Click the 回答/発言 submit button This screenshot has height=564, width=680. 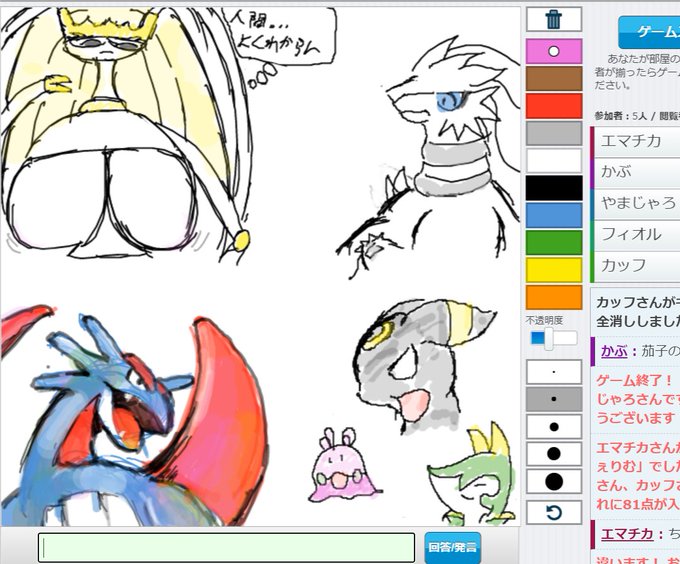click(x=453, y=547)
